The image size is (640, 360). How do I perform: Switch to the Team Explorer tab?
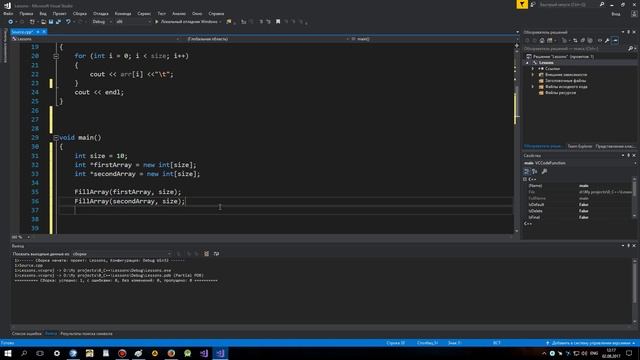point(580,146)
